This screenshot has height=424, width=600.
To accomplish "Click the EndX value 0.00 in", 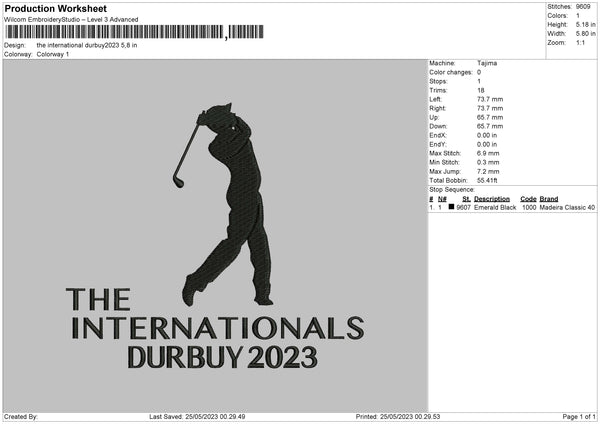I will [x=487, y=135].
